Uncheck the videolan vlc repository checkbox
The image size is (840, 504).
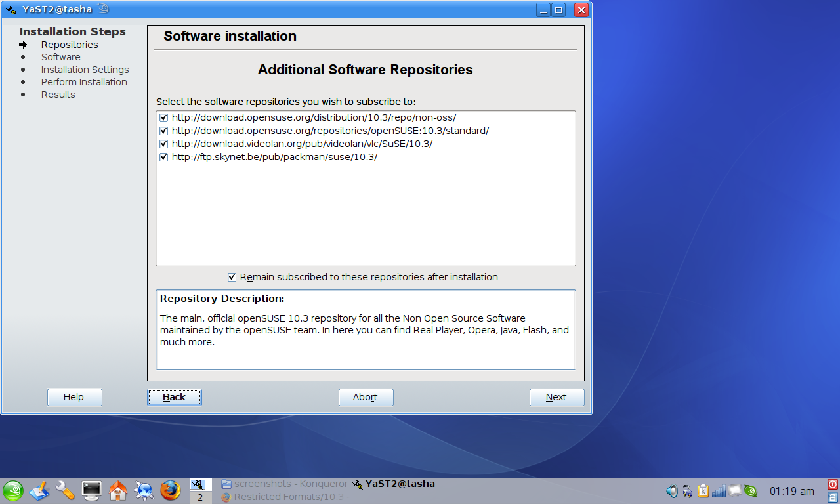pyautogui.click(x=164, y=144)
